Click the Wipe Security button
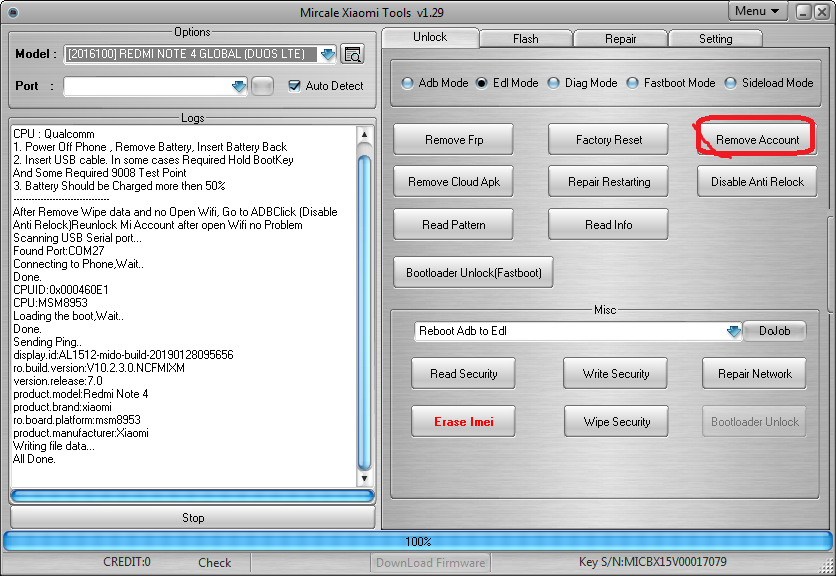Image resolution: width=836 pixels, height=576 pixels. (616, 422)
